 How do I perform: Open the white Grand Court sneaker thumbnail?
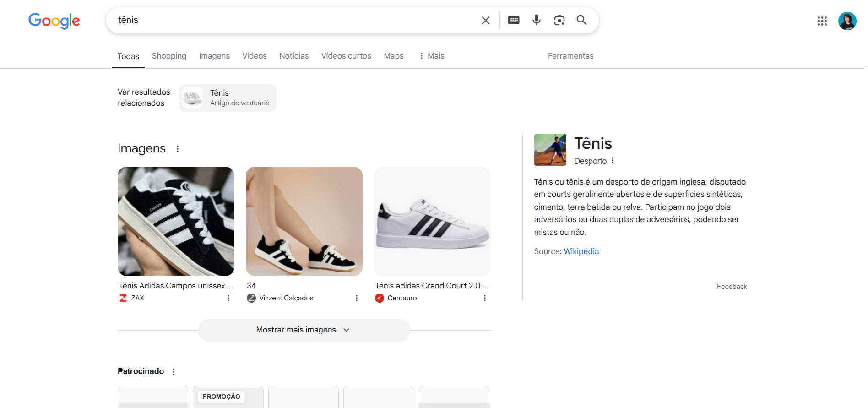tap(432, 221)
